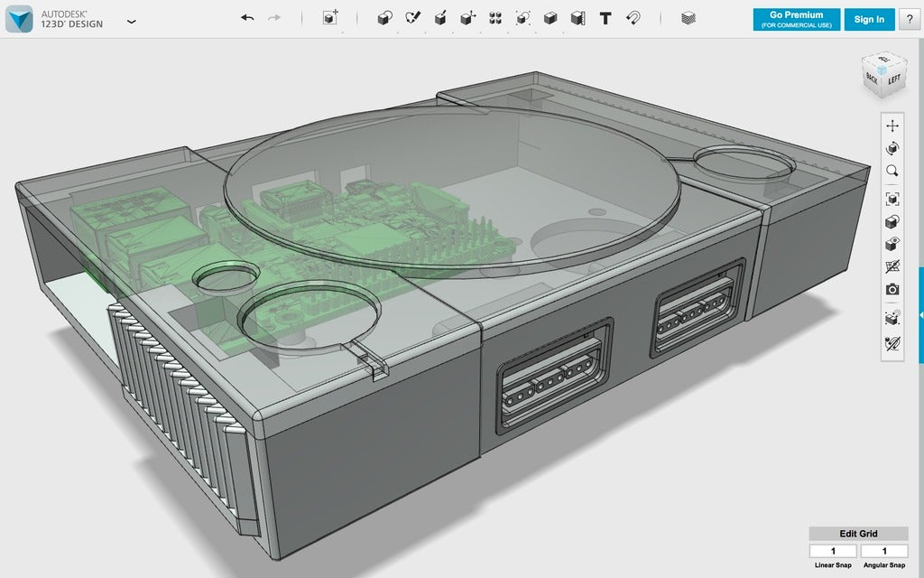Select the Orbit navigation tool
924x578 pixels.
click(x=892, y=148)
